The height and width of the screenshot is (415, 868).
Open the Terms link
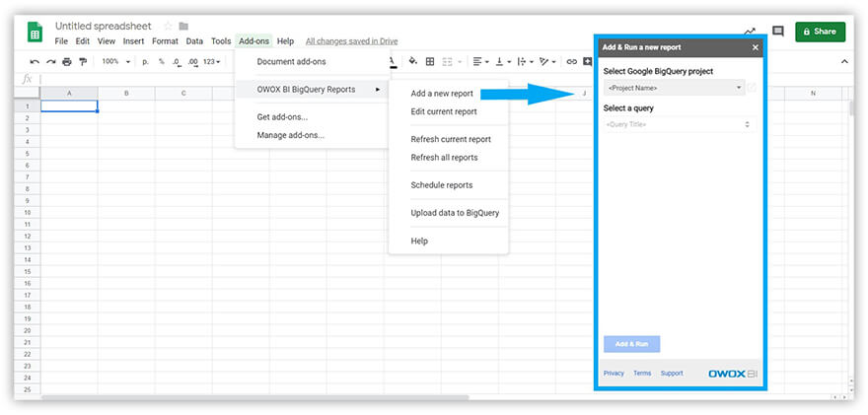(x=642, y=374)
